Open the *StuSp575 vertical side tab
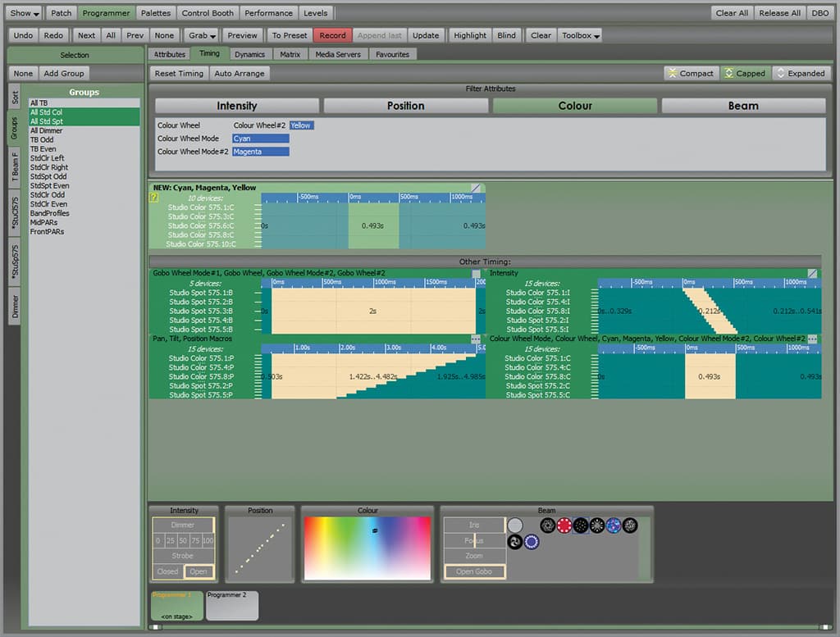Viewport: 840px width, 637px height. click(x=15, y=262)
